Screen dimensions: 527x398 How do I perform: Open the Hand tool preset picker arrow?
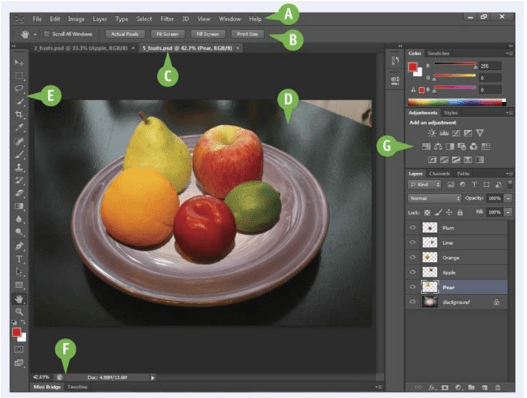click(35, 34)
